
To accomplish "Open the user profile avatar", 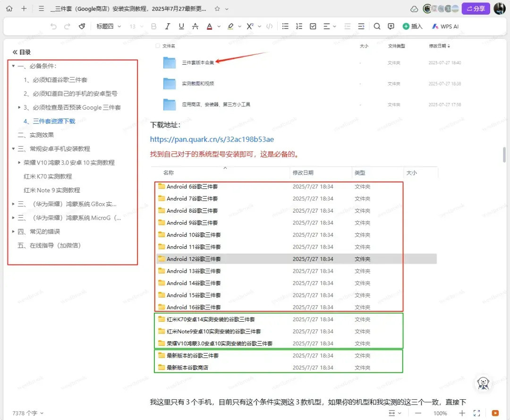I will (500, 9).
